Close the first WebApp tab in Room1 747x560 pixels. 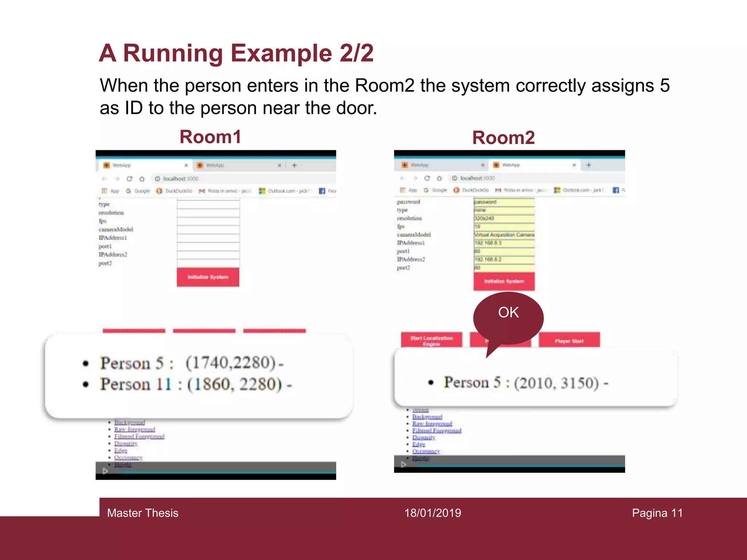pos(186,166)
